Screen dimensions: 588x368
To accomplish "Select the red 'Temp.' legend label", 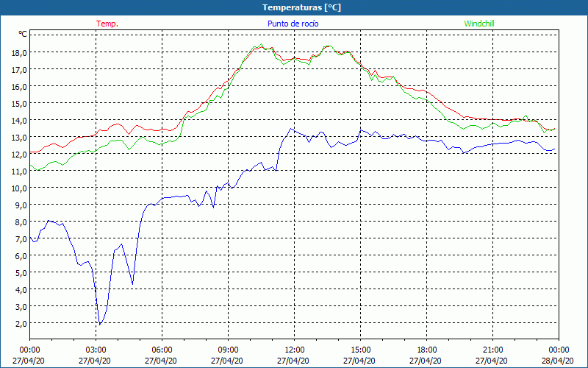I will [107, 24].
